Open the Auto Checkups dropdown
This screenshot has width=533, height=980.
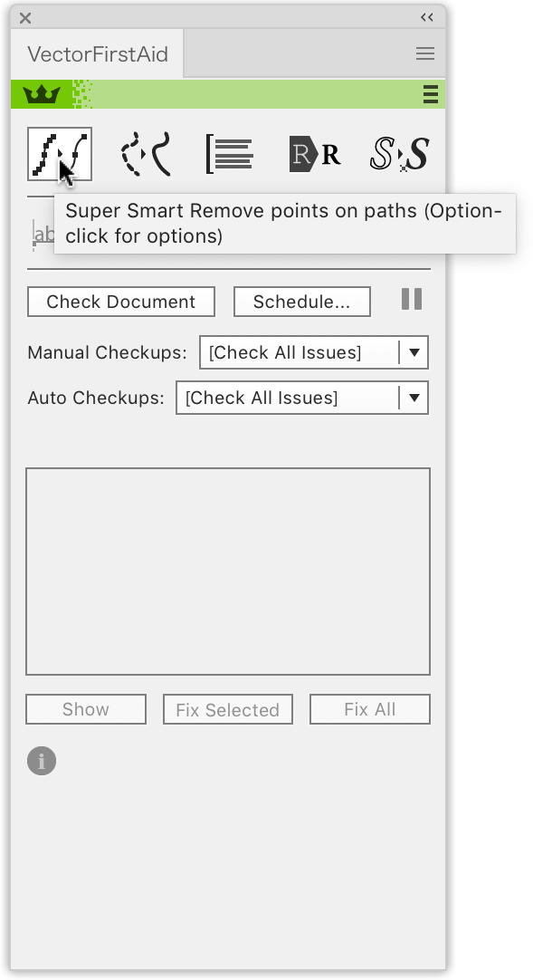tap(302, 398)
